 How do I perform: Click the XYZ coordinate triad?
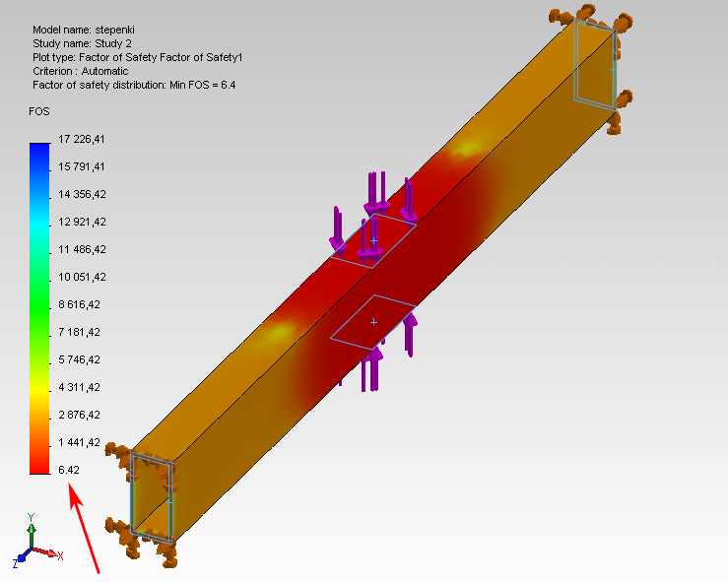37,541
